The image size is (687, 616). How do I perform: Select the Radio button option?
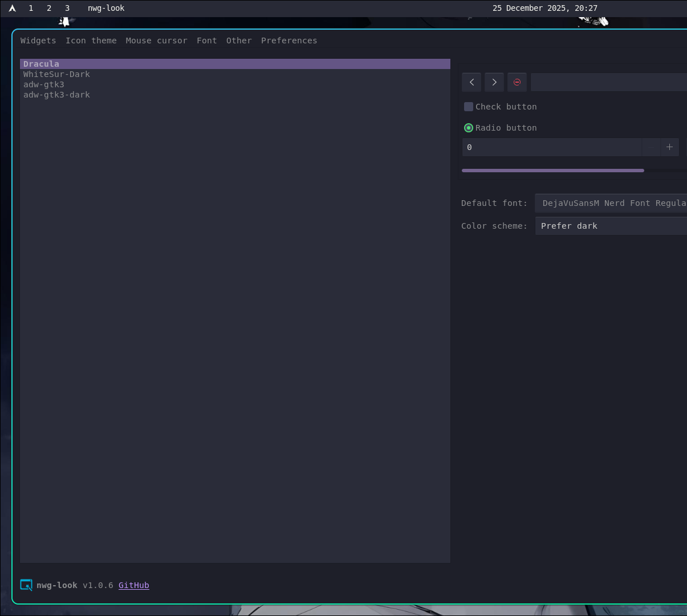(x=469, y=128)
